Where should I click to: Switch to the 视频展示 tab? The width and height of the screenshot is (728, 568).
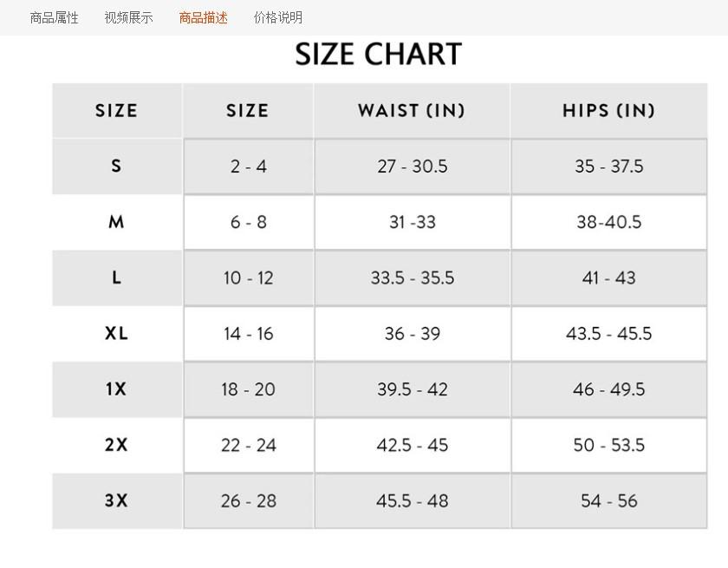(128, 17)
